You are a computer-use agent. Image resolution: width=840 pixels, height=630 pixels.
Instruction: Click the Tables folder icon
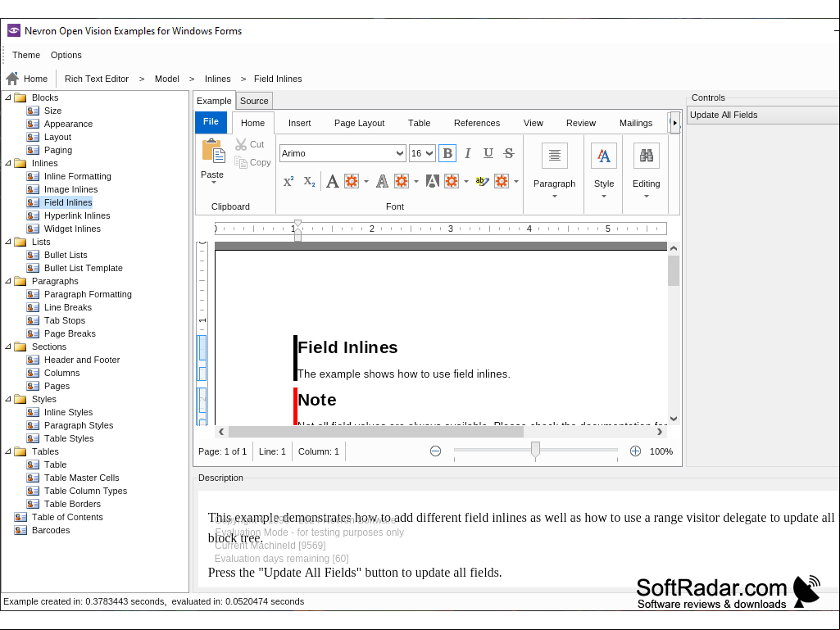click(x=20, y=451)
